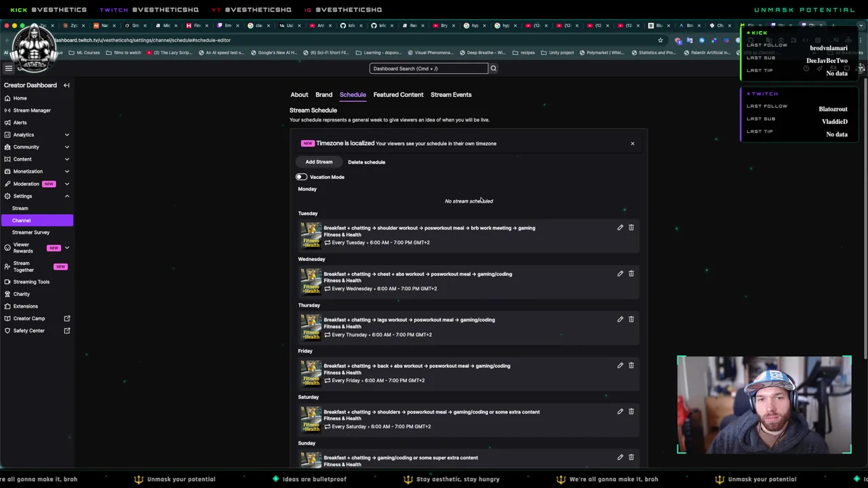This screenshot has height=488, width=868.
Task: Open Streamer Survey in sidebar
Action: pos(31,232)
